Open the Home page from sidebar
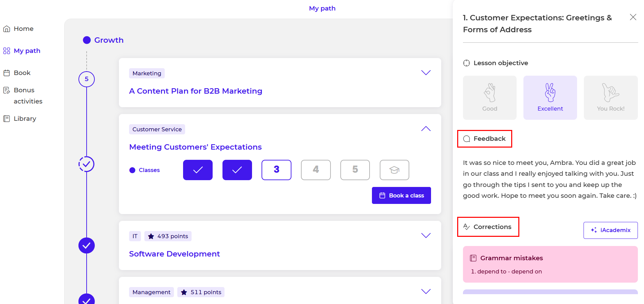This screenshot has width=644, height=304. pyautogui.click(x=18, y=29)
